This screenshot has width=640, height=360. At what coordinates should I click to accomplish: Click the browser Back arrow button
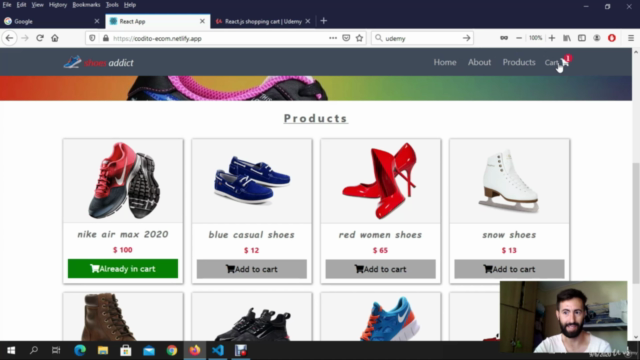coord(9,38)
